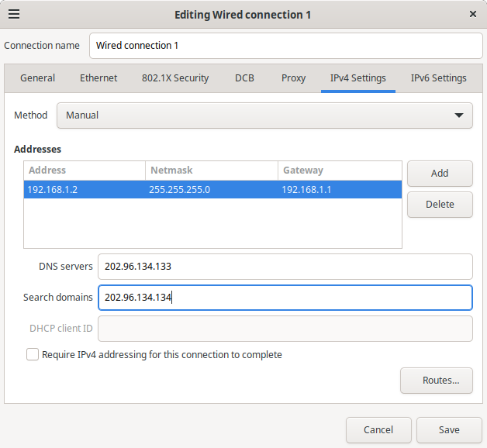Open the hamburger menu in title bar
487x448 pixels.
(14, 14)
